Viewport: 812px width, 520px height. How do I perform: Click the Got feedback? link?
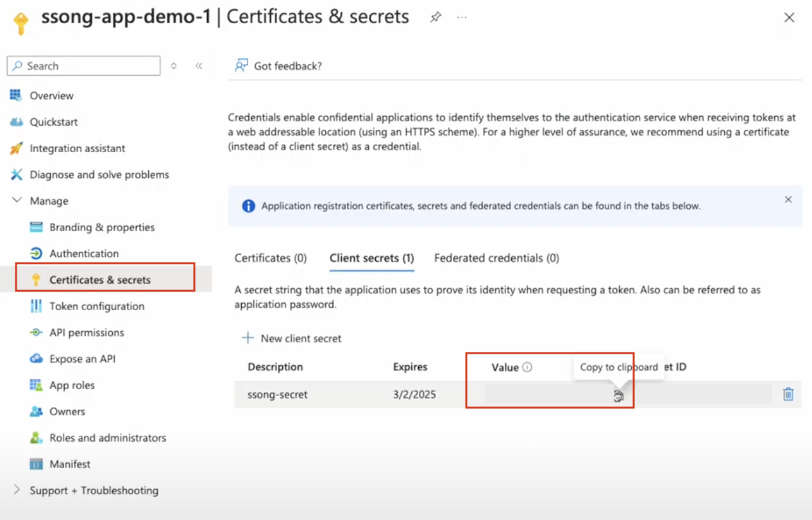[286, 65]
